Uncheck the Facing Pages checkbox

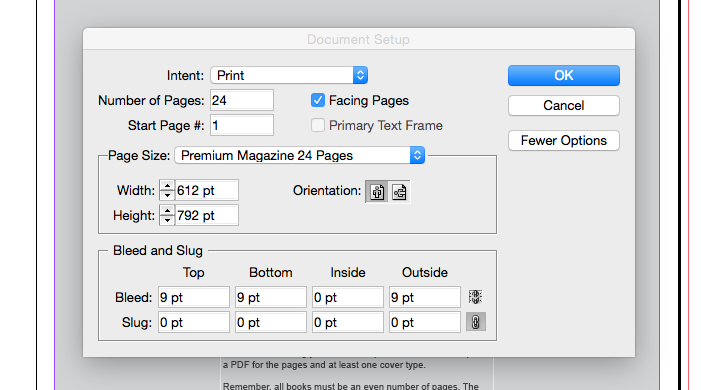317,100
